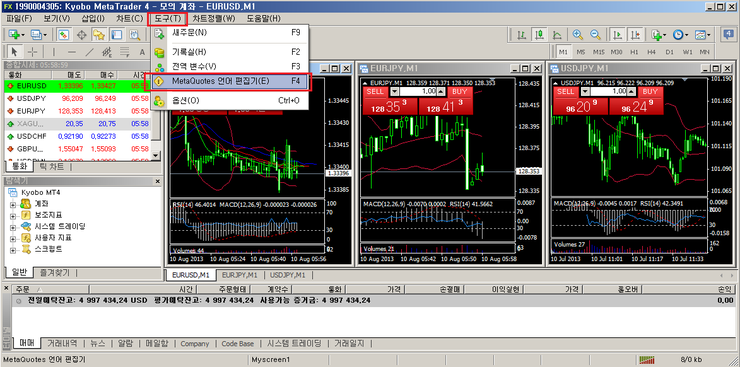Click the Zoom Out magnifier
This screenshot has width=740, height=367.
point(596,34)
